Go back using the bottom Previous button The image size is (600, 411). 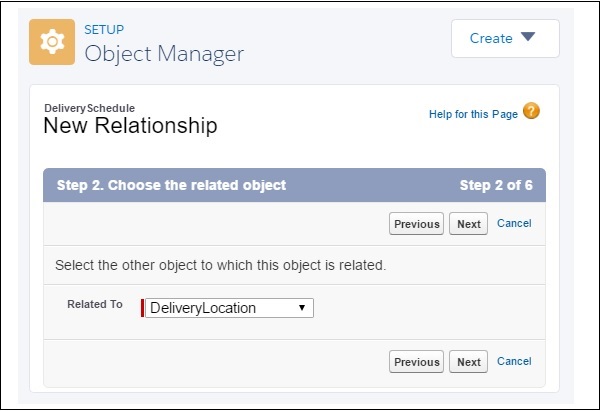[416, 362]
